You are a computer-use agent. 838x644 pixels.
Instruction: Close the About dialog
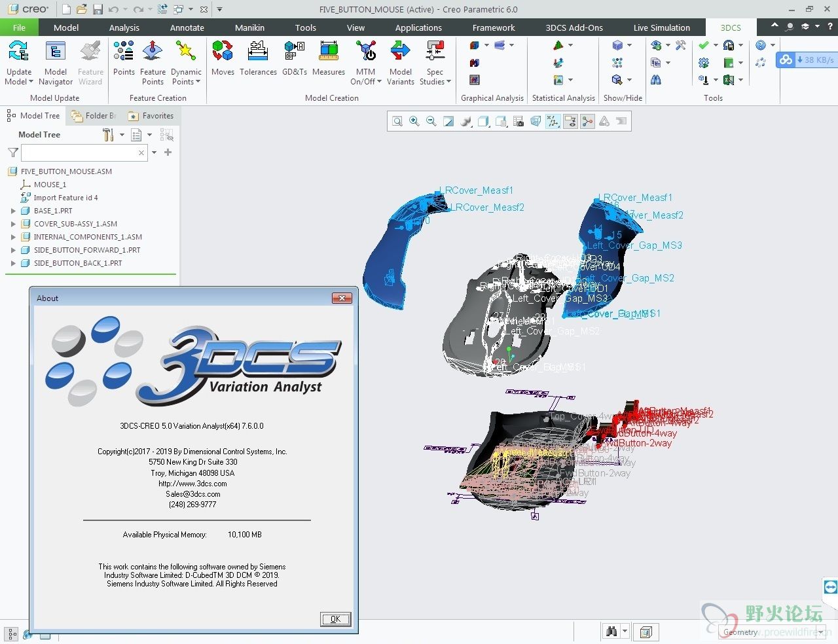pyautogui.click(x=342, y=298)
